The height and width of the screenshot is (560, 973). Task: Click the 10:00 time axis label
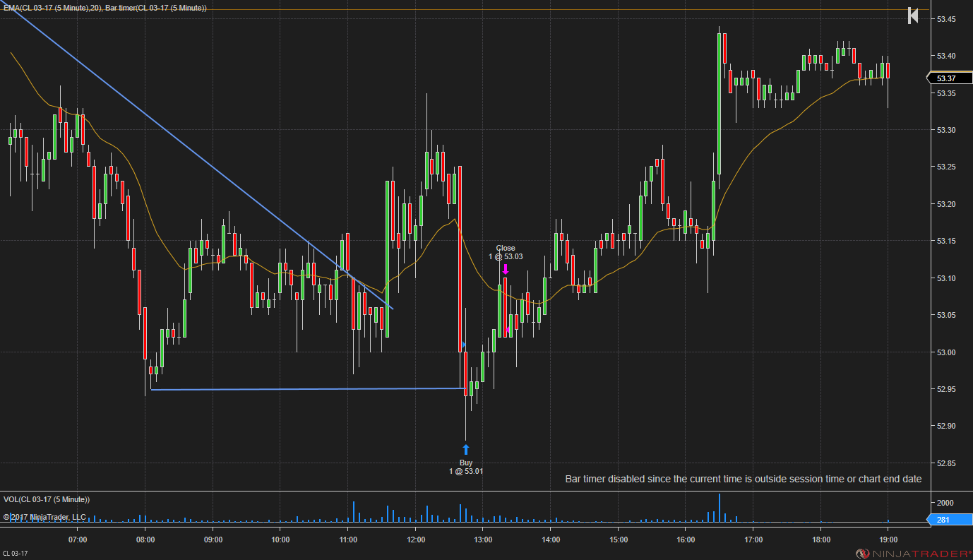(280, 540)
